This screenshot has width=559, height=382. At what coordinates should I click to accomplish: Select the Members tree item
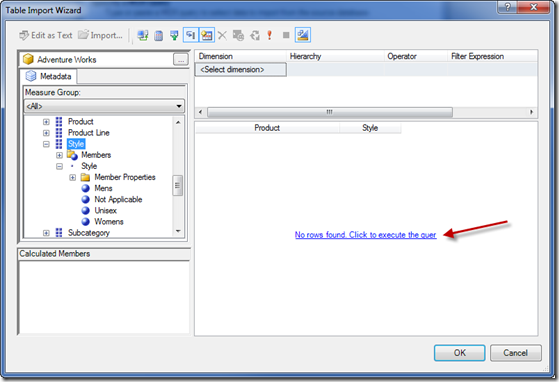(x=96, y=155)
